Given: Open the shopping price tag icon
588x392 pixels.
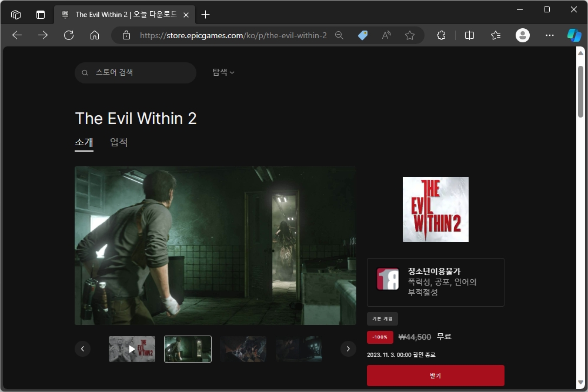Looking at the screenshot, I should pyautogui.click(x=363, y=35).
